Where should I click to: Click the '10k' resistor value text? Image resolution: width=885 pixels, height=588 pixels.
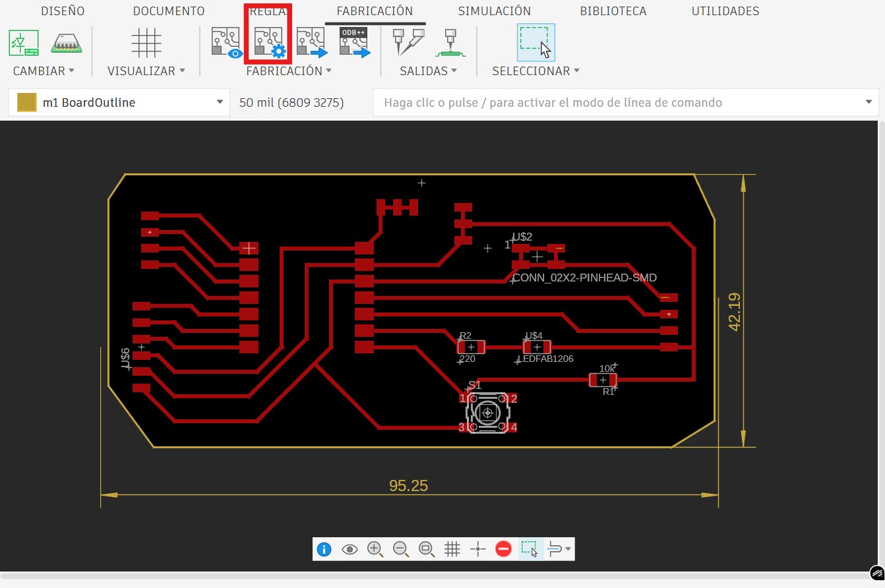(607, 368)
